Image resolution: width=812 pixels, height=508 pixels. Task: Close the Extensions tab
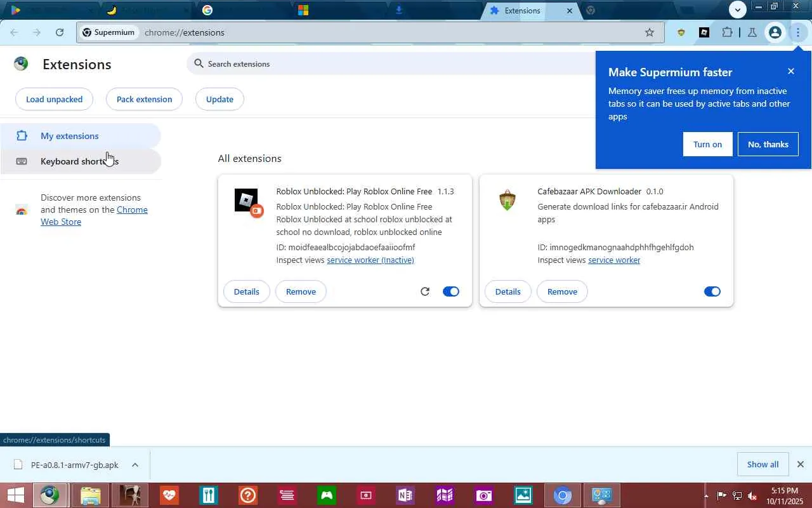pyautogui.click(x=569, y=11)
